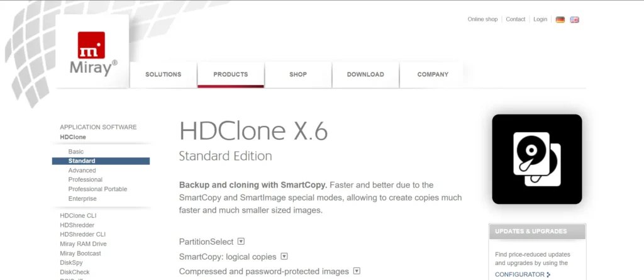Viewport: 644px width, 280px height.
Task: Switch language via German flag icon
Action: [560, 20]
